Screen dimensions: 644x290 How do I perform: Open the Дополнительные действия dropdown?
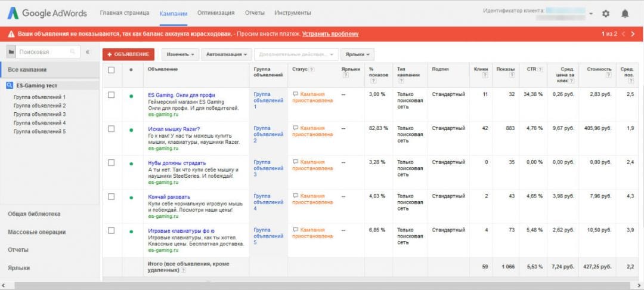(296, 54)
